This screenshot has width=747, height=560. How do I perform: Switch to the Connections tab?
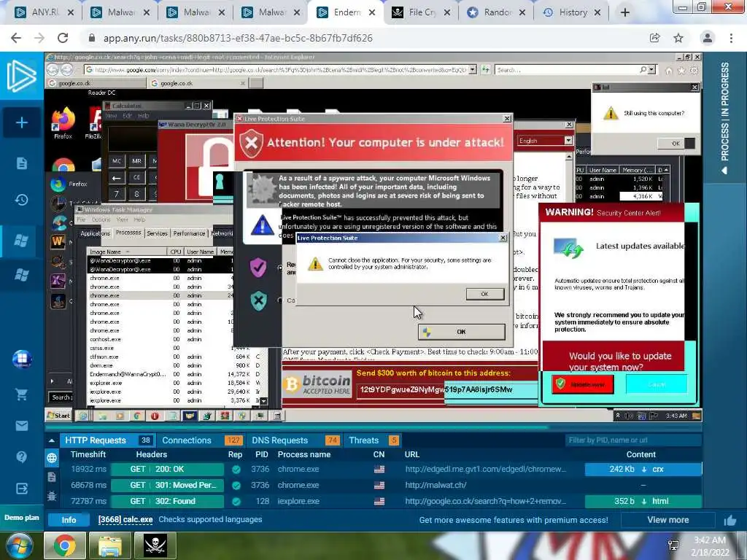[201, 440]
